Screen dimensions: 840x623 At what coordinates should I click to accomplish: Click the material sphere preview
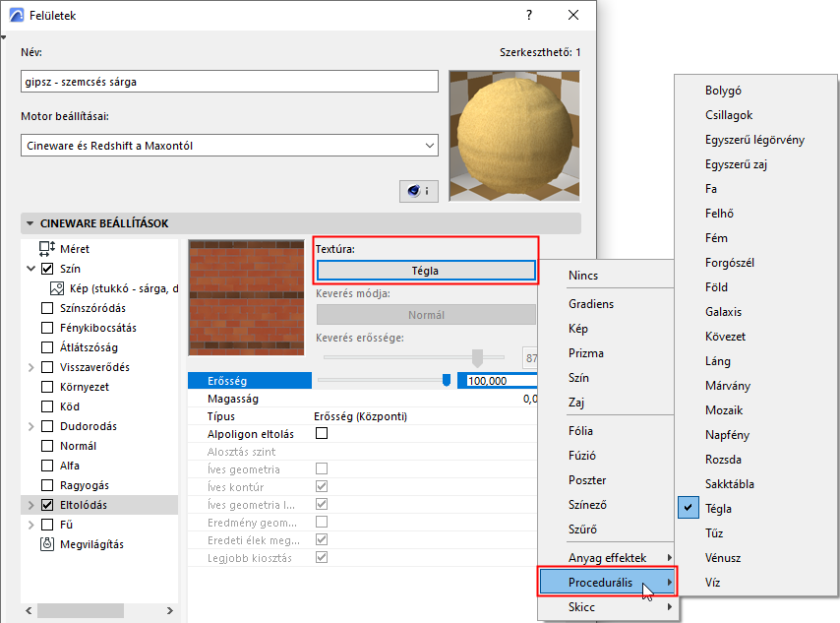514,136
